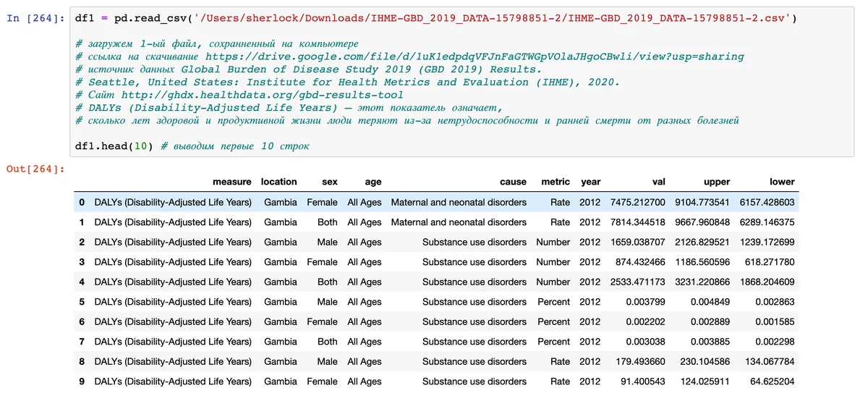
Task: Click row index 9 of the output table
Action: (x=82, y=382)
